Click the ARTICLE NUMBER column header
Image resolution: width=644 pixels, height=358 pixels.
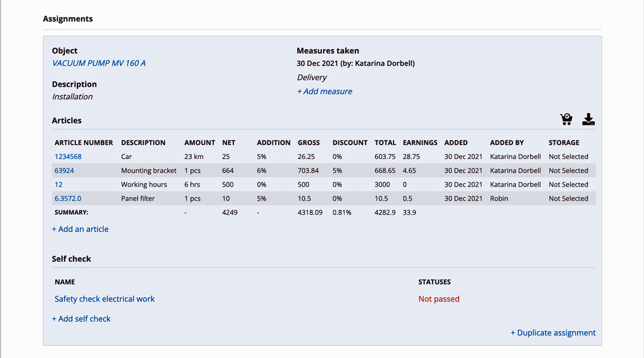coord(84,143)
